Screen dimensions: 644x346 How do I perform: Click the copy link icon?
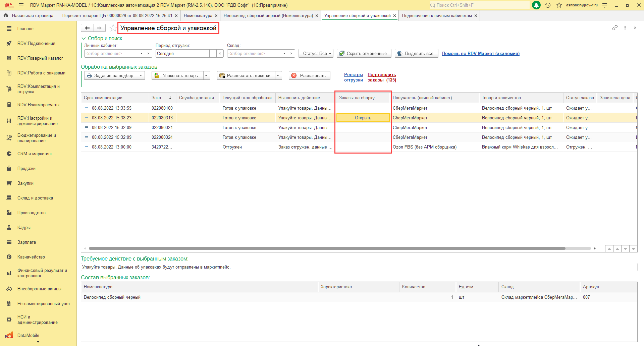[615, 28]
